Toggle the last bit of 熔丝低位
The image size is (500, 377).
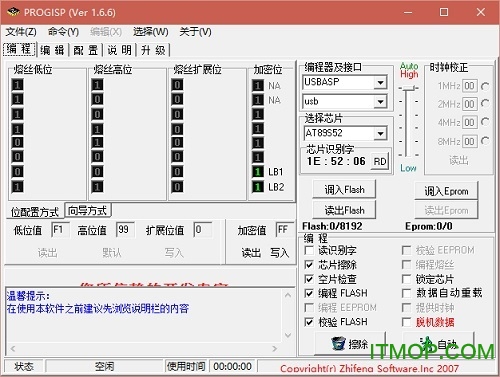coord(17,186)
